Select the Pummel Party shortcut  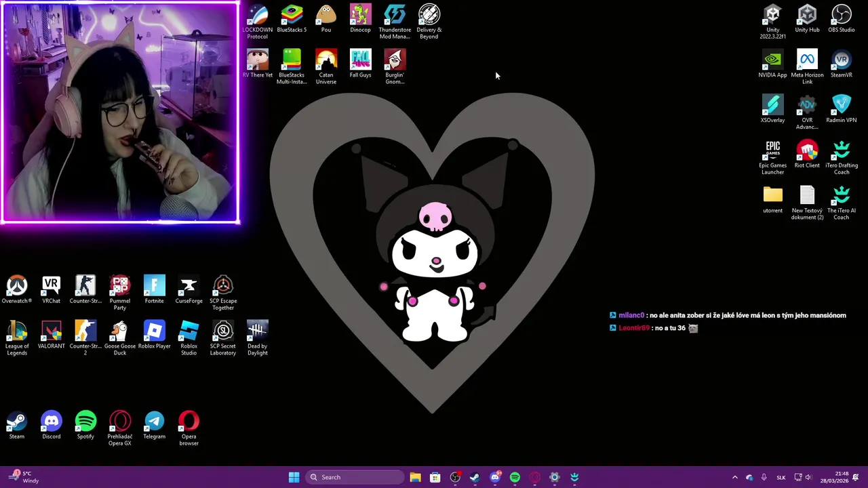[x=119, y=293]
